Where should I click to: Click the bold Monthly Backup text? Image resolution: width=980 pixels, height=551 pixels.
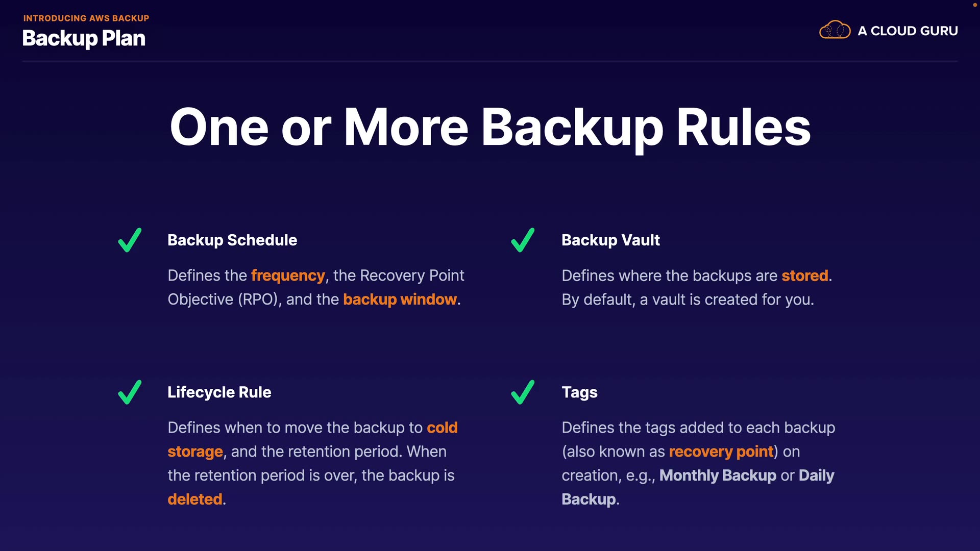pos(718,475)
